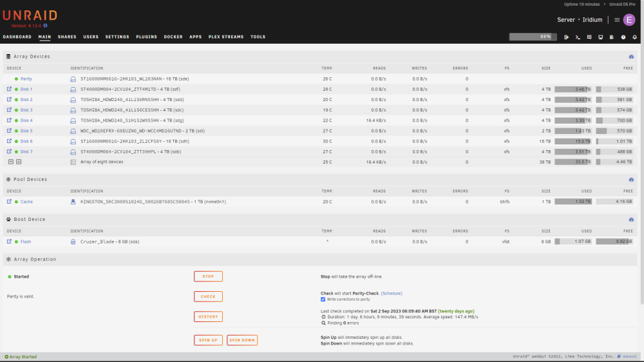The height and width of the screenshot is (362, 644).
Task: Browse Disk 4 contents icon
Action: (x=9, y=120)
